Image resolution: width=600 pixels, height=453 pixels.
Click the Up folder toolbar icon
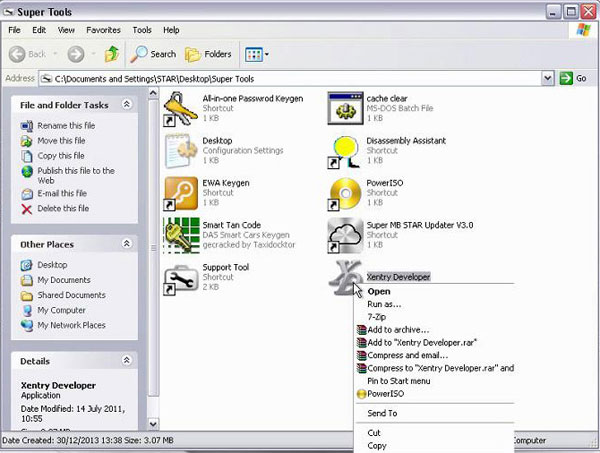[x=111, y=54]
